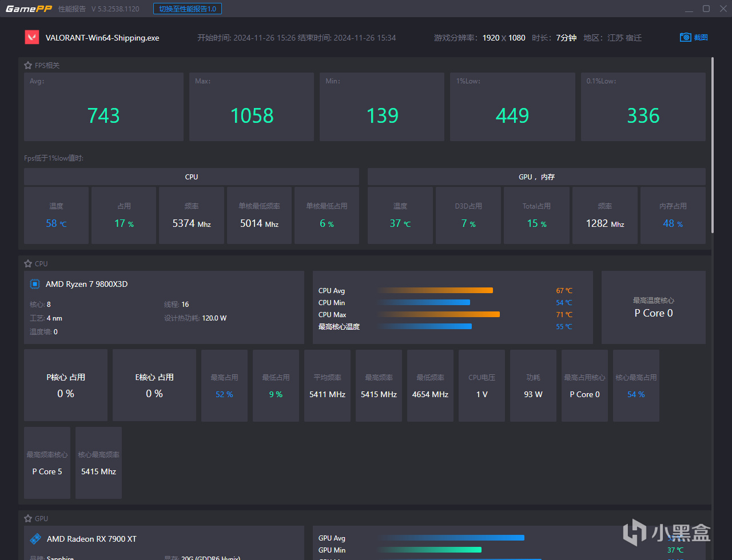
Task: Click the 核心最高频率 value 5415 Mhz
Action: [x=98, y=471]
